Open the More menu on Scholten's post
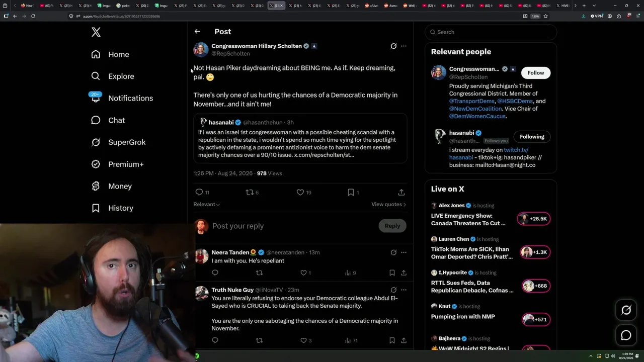The image size is (644, 362). point(404,46)
